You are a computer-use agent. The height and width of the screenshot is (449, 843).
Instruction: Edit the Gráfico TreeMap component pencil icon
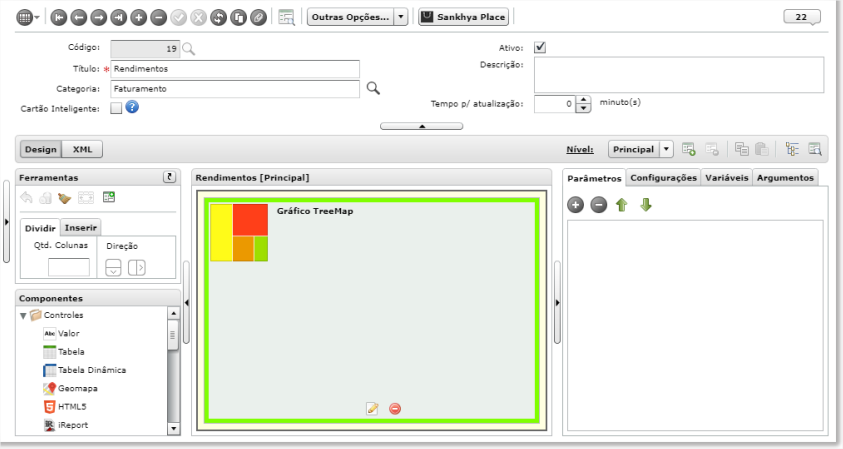pos(372,409)
